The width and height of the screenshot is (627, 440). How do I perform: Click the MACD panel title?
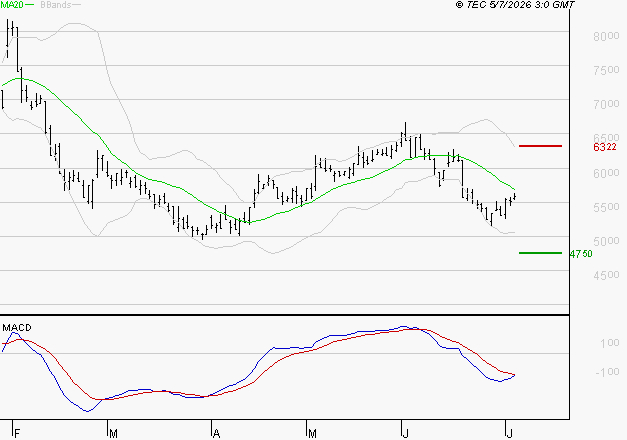[x=17, y=328]
